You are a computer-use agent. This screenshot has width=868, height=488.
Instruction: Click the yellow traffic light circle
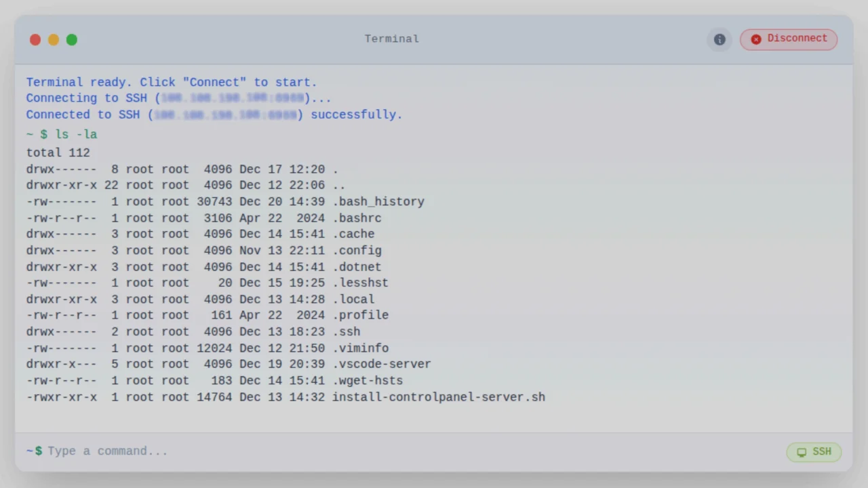click(54, 39)
